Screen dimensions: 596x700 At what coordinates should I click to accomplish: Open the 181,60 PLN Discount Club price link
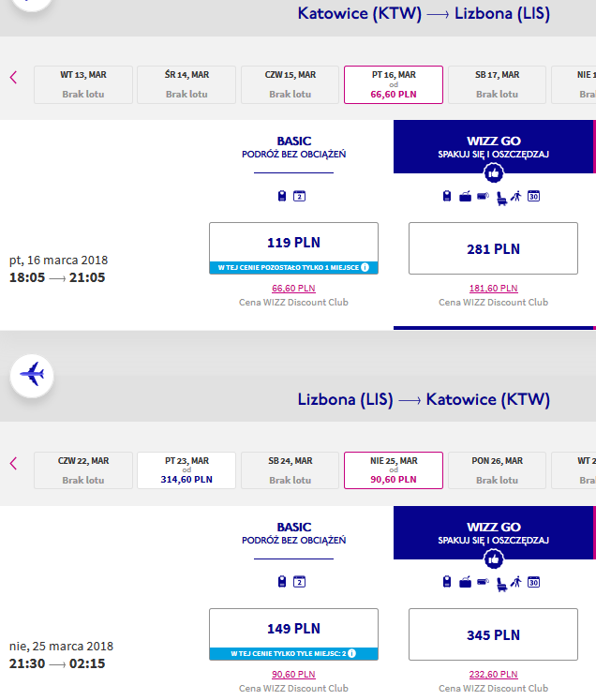click(493, 289)
